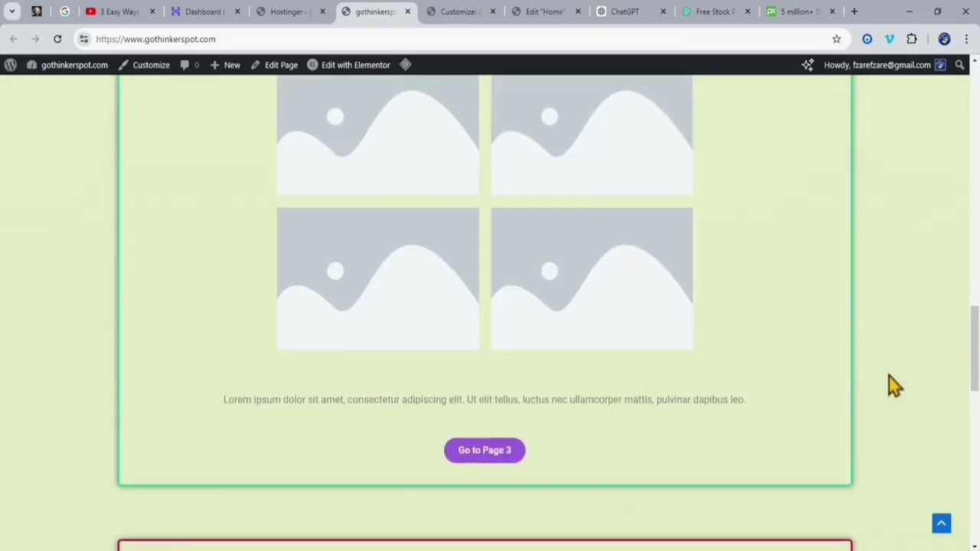Close the Hostinger tab

(x=322, y=11)
